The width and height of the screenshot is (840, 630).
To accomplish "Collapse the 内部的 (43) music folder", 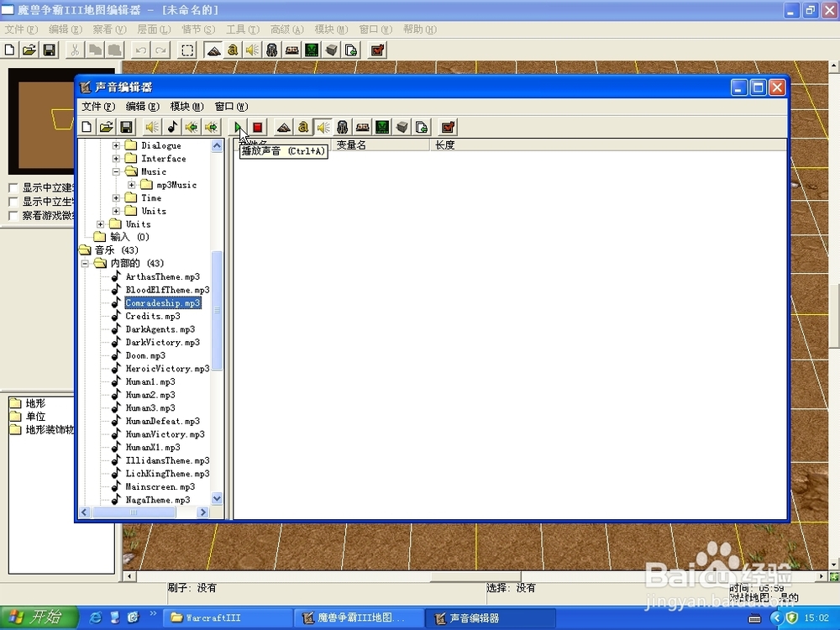I will [x=85, y=264].
